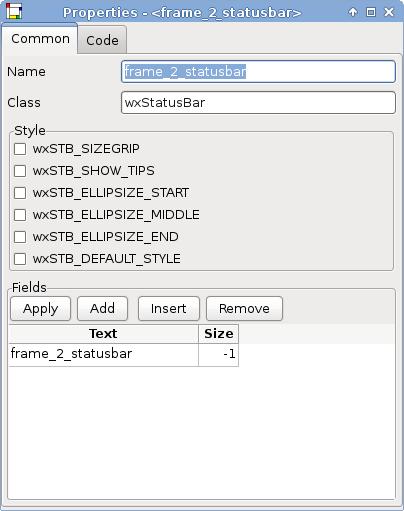Image resolution: width=404 pixels, height=511 pixels.
Task: Tick the wxSTB_ELLIPSIZE_END checkbox
Action: point(20,237)
